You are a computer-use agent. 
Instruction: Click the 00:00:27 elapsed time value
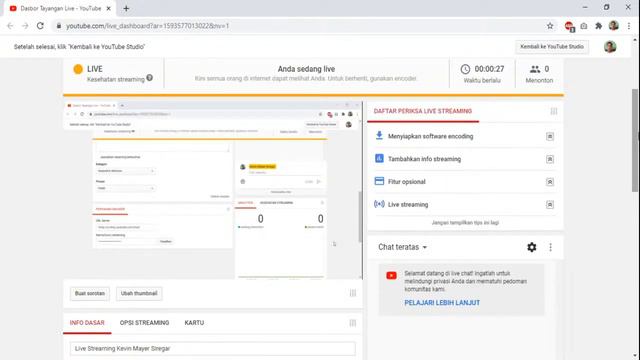click(489, 69)
